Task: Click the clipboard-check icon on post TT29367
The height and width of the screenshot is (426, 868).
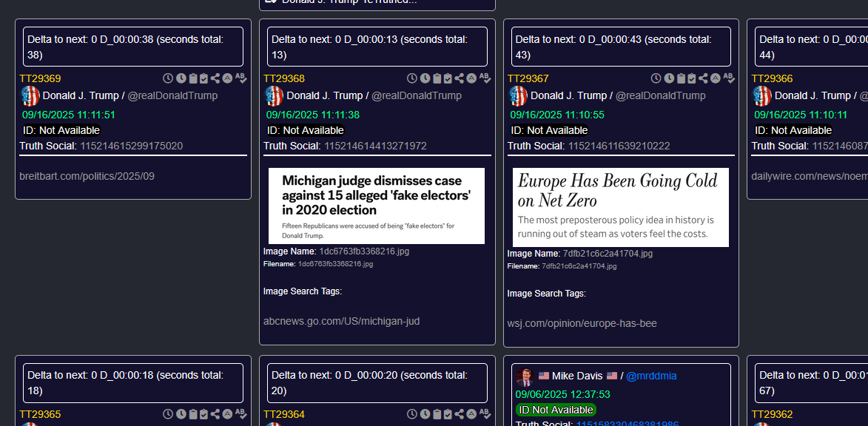Action: point(691,78)
